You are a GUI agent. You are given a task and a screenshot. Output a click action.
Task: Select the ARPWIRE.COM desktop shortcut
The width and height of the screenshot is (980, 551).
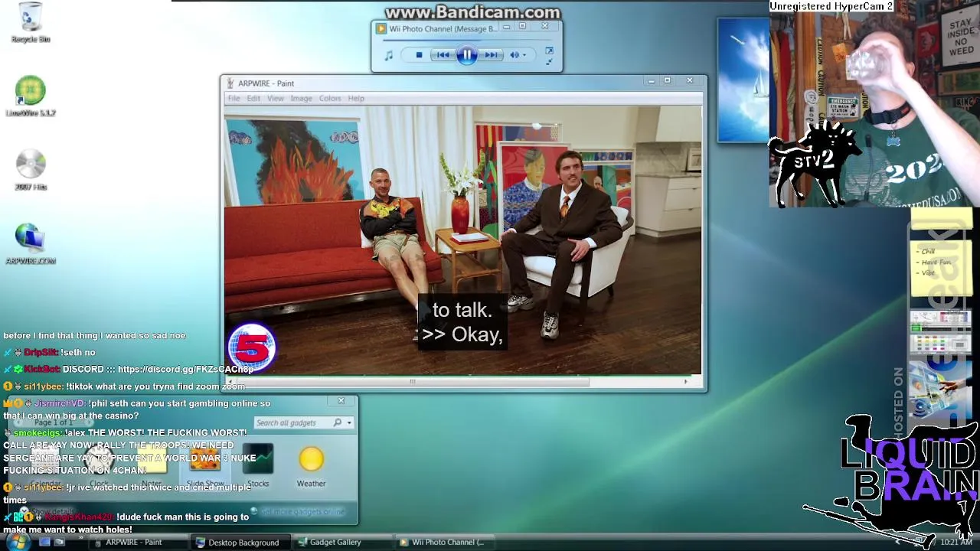coord(31,244)
